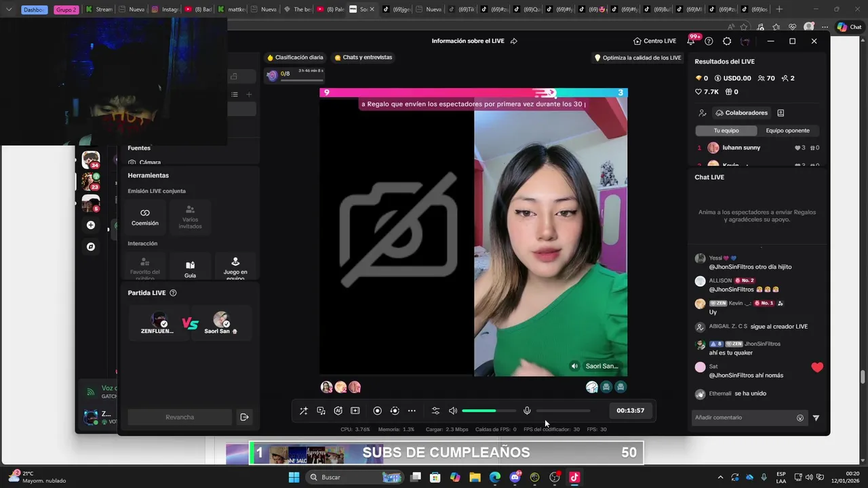The image size is (868, 488).
Task: Open the emoji picker in comment box
Action: (x=800, y=418)
